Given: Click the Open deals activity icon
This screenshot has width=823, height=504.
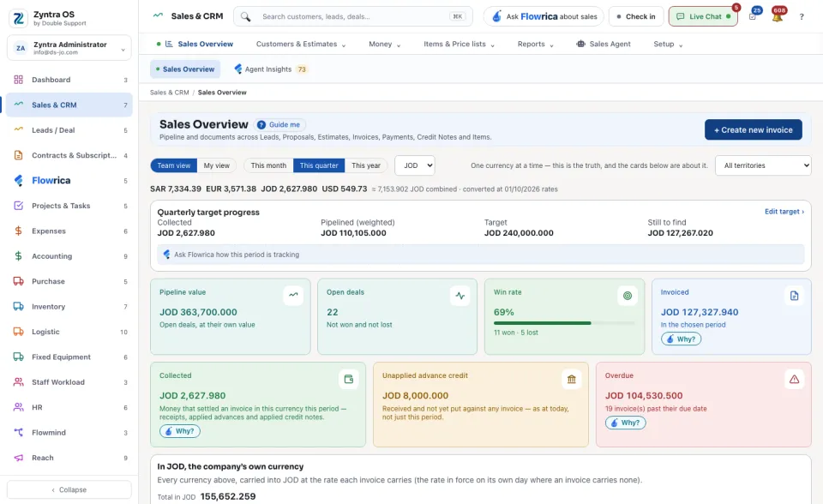Looking at the screenshot, I should (460, 296).
